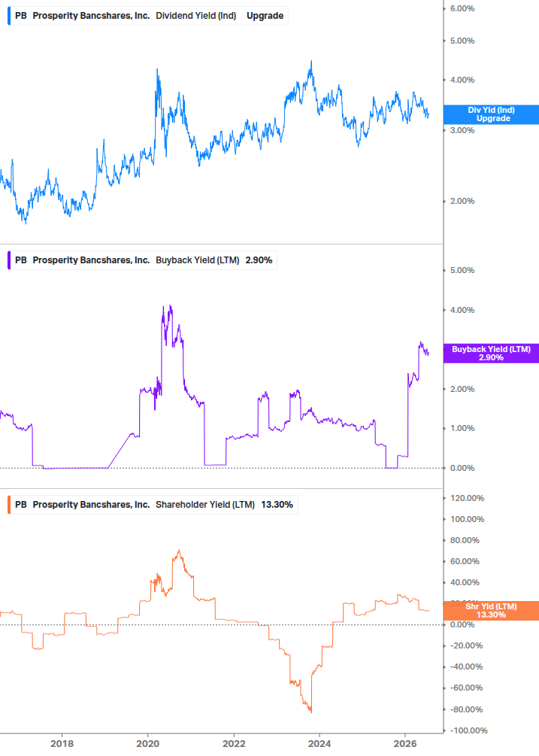This screenshot has width=539, height=756.
Task: Select the Dividend Yield (Ind) legend text
Action: pyautogui.click(x=196, y=16)
